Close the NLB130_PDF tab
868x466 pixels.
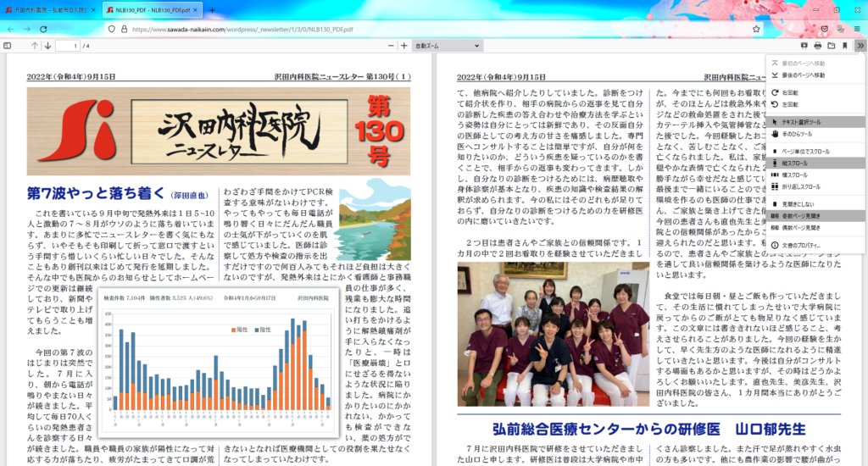[195, 10]
